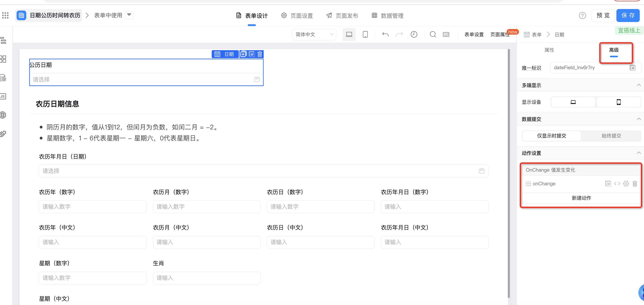
Task: Click the undo arrow icon
Action: (385, 35)
